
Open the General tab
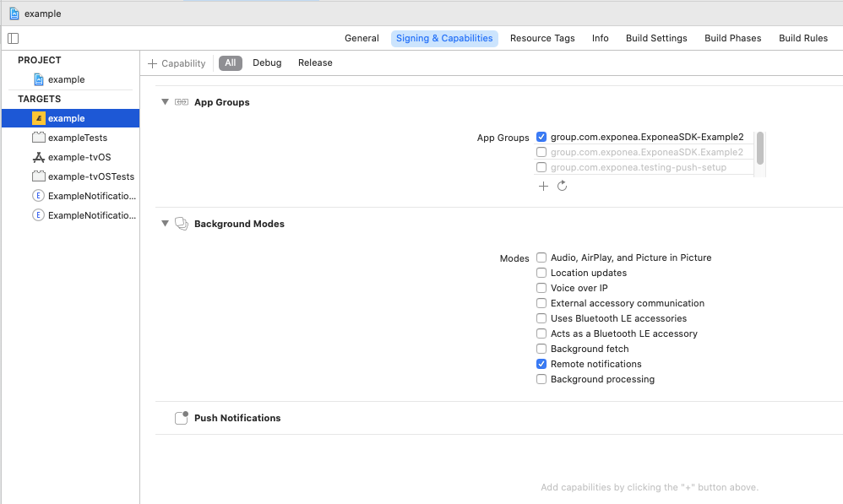coord(362,38)
